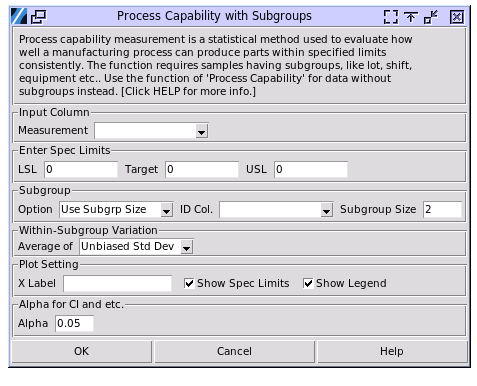Click the Help button
The image size is (477, 386).
point(392,351)
